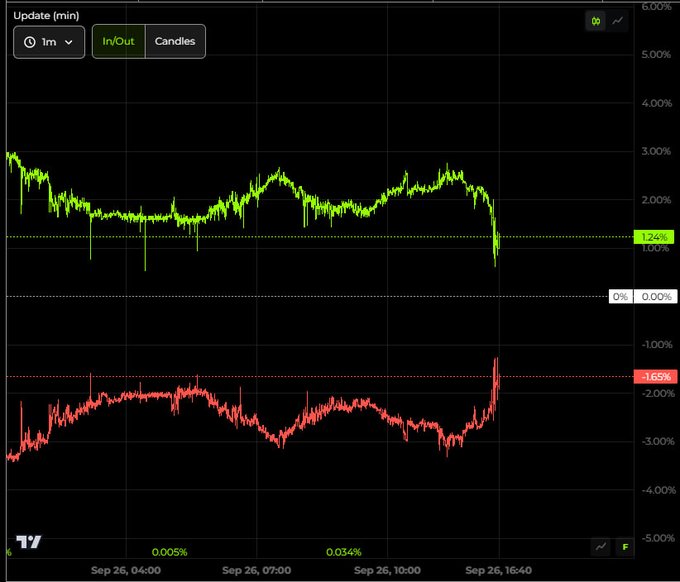Click the green 1.24% price label
Viewport: 680px width, 582px height.
tap(654, 237)
